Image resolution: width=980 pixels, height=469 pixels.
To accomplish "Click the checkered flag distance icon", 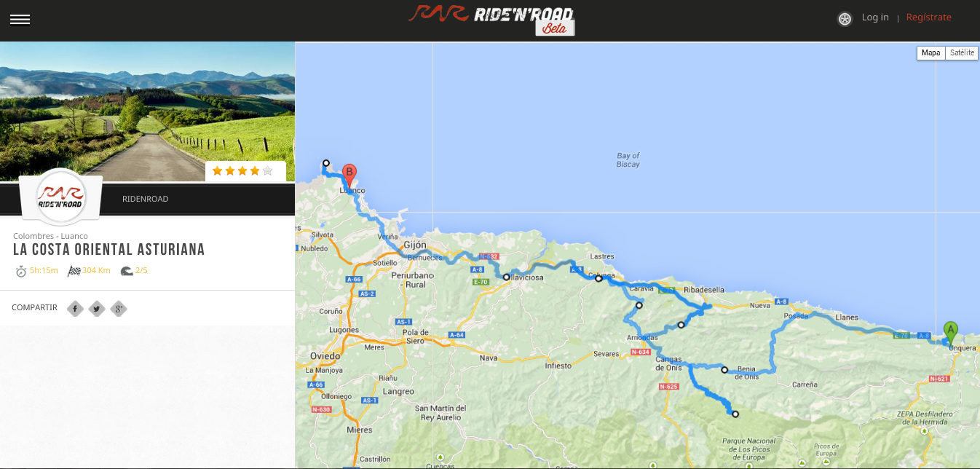I will point(74,271).
